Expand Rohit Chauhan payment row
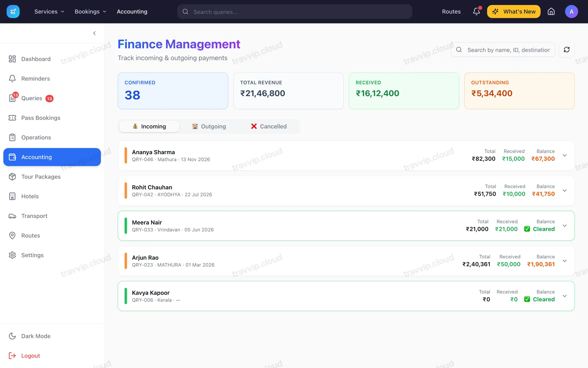This screenshot has width=588, height=368. coord(564,190)
